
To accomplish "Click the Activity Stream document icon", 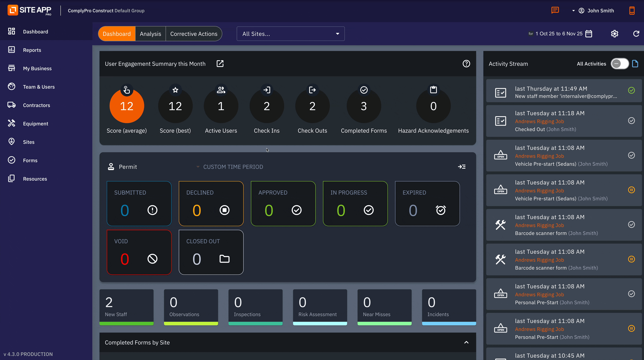I will pos(635,64).
